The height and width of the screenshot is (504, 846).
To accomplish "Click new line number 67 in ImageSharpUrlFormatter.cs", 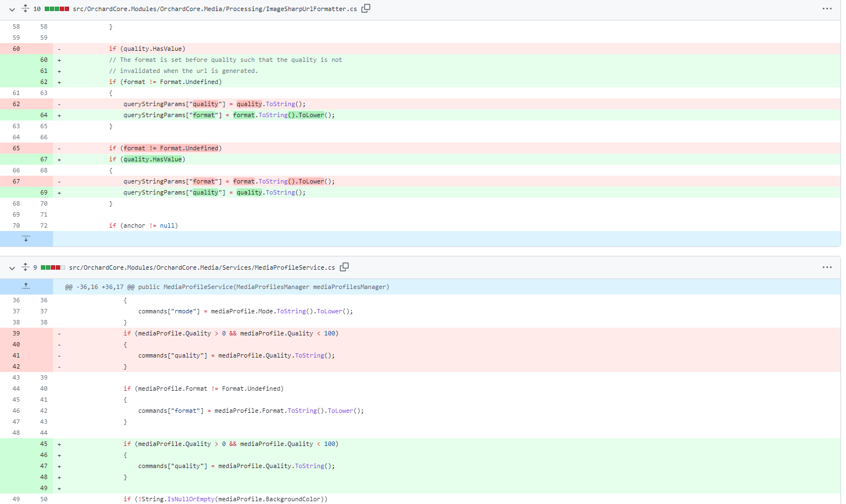I will tap(44, 159).
